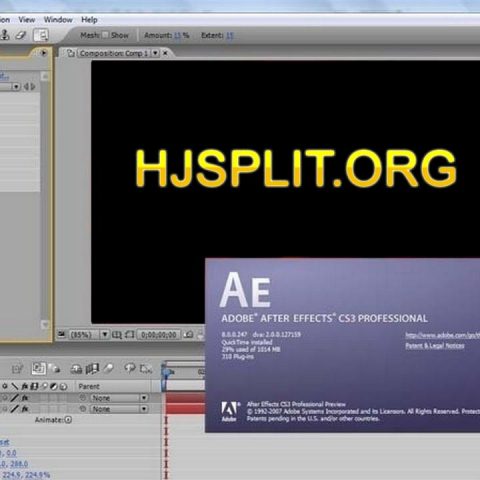Click the 224.9, 224.9% scale value
The image size is (480, 480).
(25, 475)
